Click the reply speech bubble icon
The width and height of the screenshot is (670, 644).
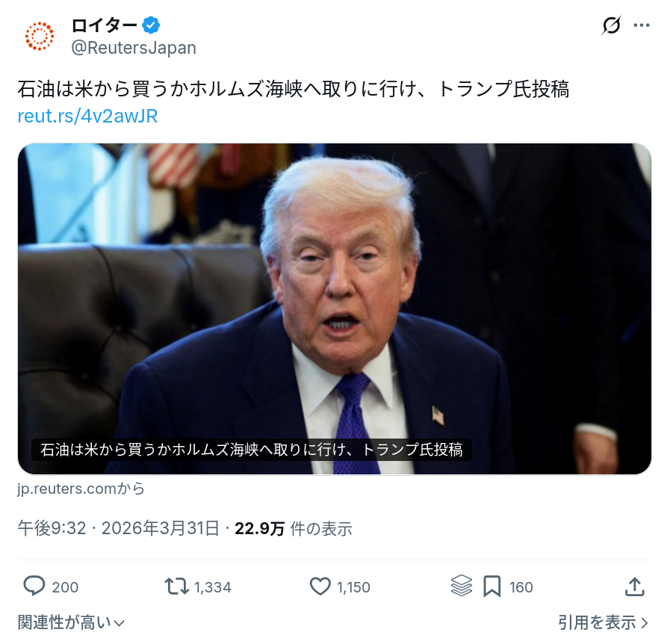click(x=34, y=586)
